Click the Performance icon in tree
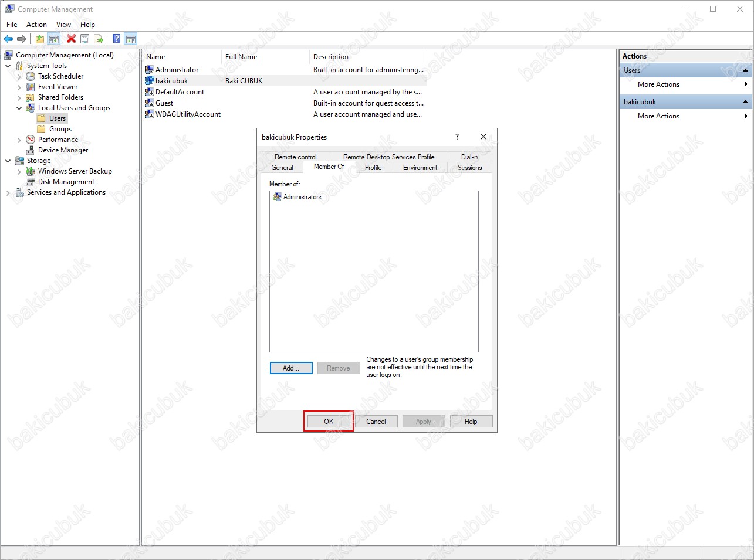The height and width of the screenshot is (560, 754). tap(31, 140)
